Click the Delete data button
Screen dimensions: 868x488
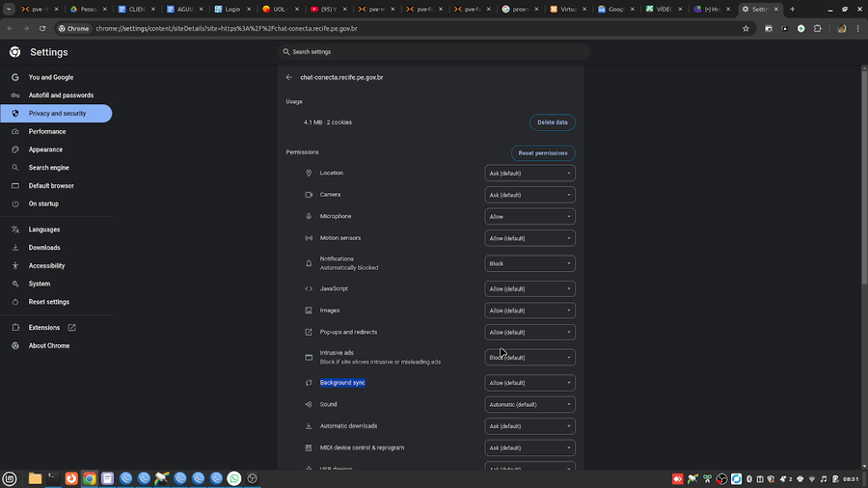(x=553, y=122)
